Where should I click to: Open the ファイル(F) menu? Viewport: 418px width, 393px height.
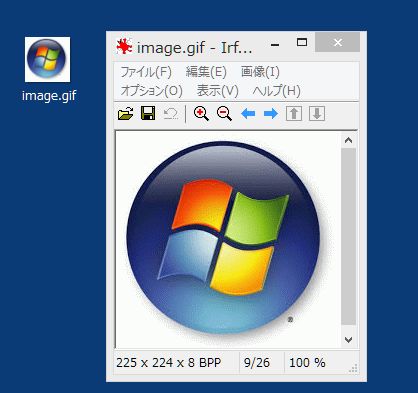pos(146,72)
